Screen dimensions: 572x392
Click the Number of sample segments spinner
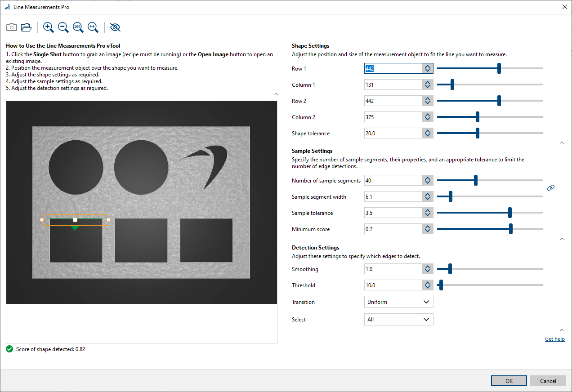coord(428,180)
